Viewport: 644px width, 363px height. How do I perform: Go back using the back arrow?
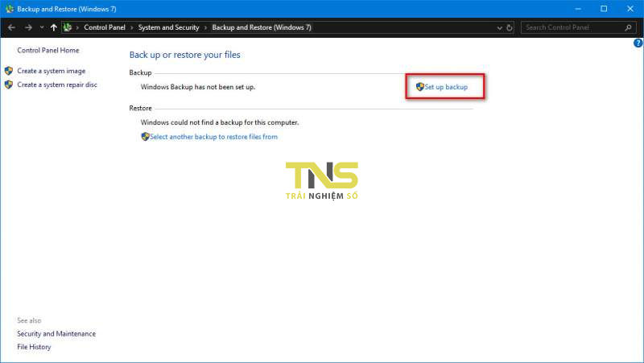pyautogui.click(x=11, y=27)
